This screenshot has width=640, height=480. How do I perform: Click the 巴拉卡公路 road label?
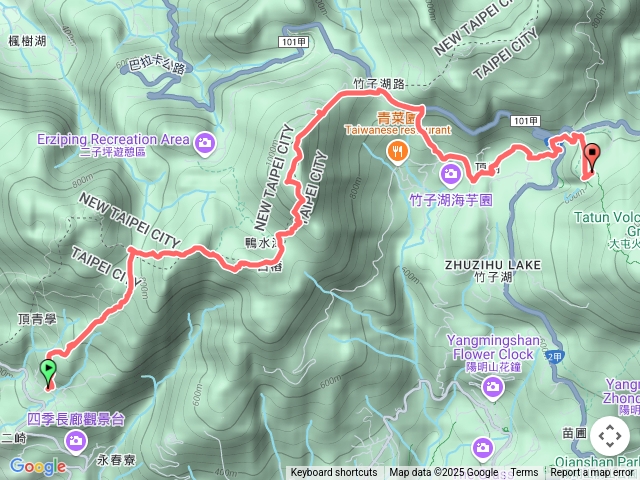157,65
